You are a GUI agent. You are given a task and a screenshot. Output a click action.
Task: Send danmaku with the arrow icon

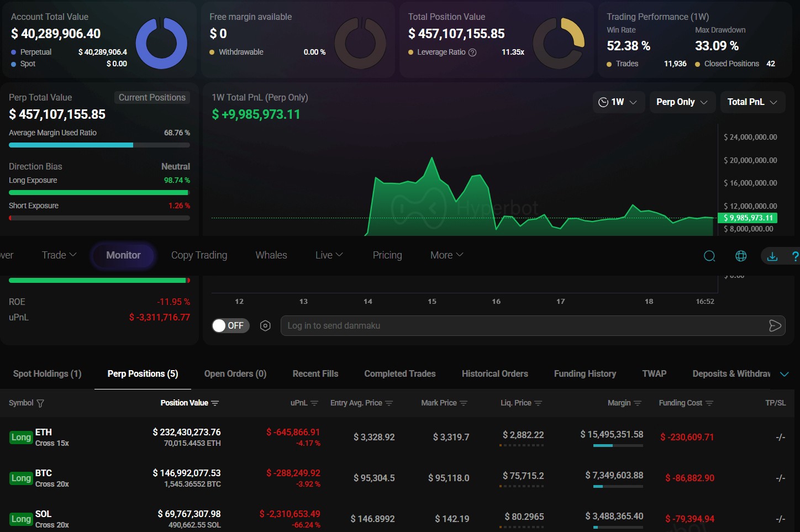point(775,326)
